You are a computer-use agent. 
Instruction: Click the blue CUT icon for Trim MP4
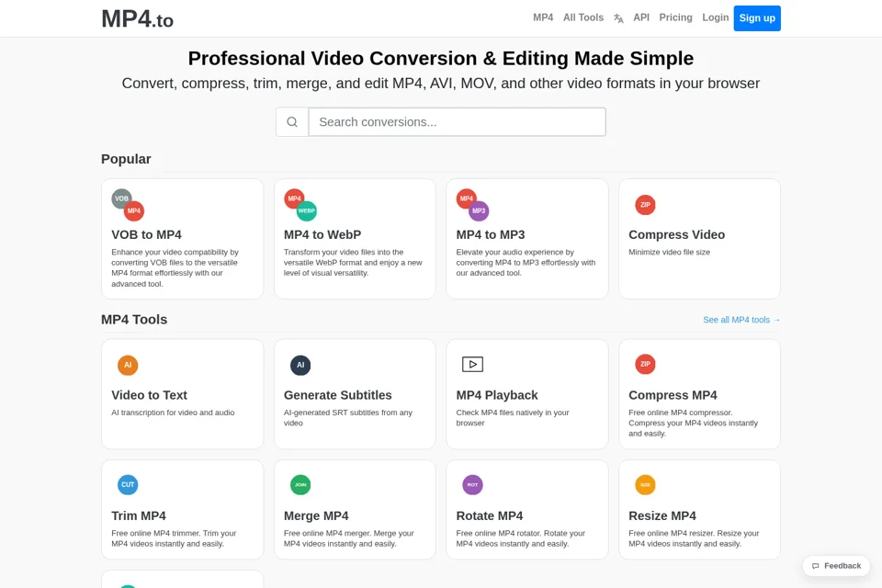point(128,485)
